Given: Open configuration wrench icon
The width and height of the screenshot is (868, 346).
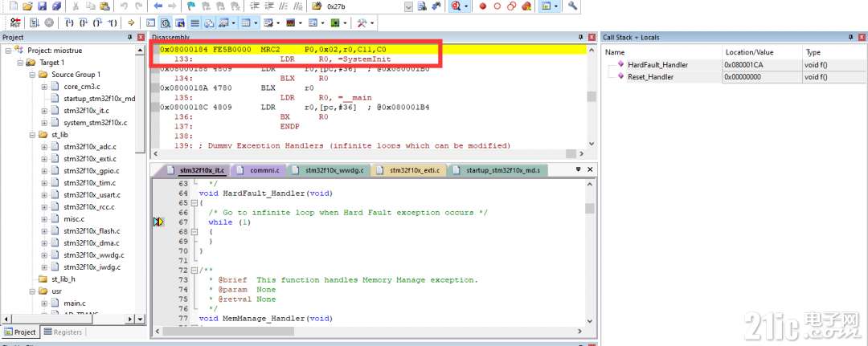Looking at the screenshot, I should pos(573,6).
